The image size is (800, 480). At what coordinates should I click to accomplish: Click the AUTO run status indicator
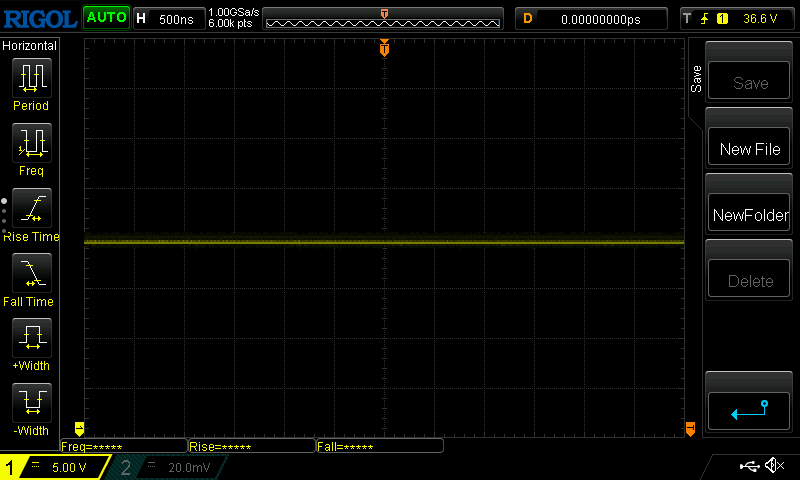[106, 18]
